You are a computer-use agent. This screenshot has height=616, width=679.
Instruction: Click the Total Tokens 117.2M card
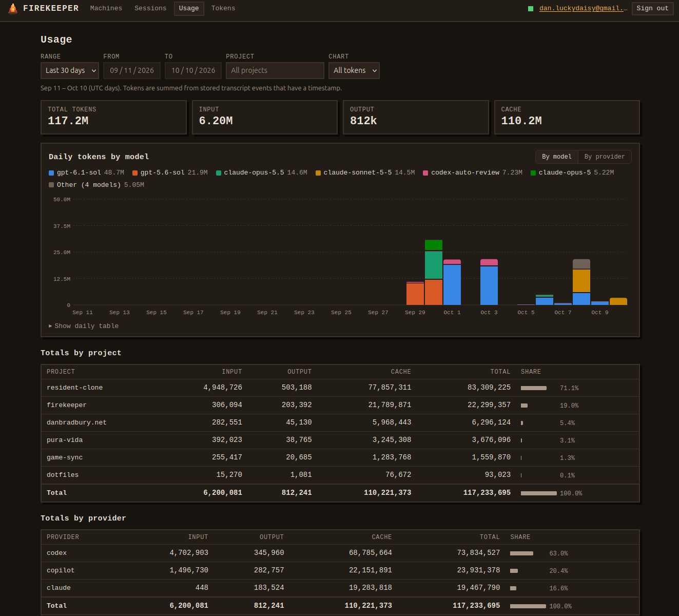coord(113,118)
